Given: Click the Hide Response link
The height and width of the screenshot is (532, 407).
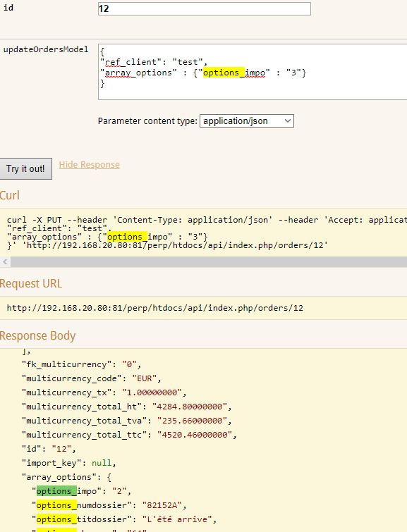Looking at the screenshot, I should tap(90, 165).
